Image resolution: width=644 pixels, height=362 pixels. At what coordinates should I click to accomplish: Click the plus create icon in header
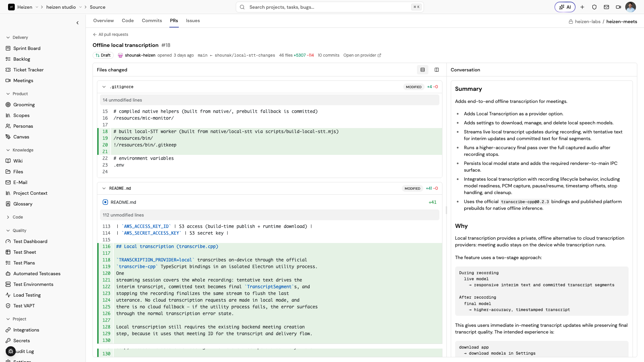pyautogui.click(x=582, y=7)
